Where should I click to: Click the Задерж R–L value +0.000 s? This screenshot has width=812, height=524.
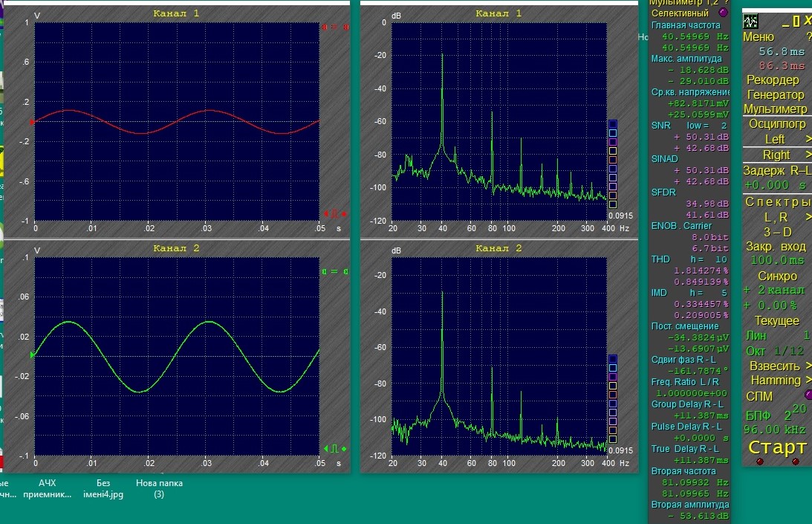click(776, 185)
